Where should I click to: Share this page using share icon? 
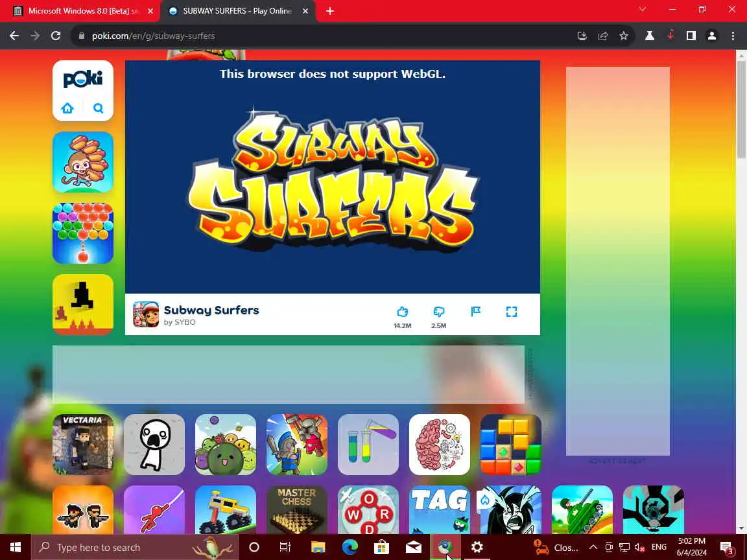tap(602, 36)
